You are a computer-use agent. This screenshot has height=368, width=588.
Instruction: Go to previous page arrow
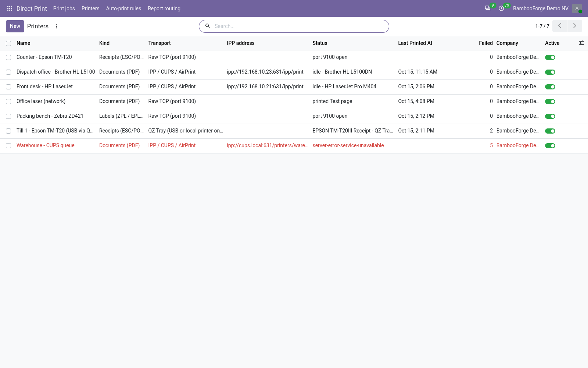coord(560,26)
